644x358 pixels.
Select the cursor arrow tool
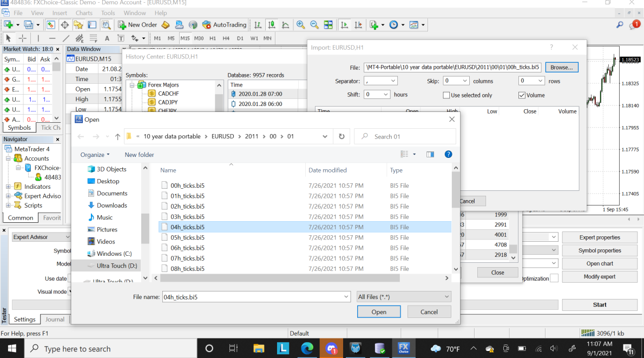pos(8,38)
